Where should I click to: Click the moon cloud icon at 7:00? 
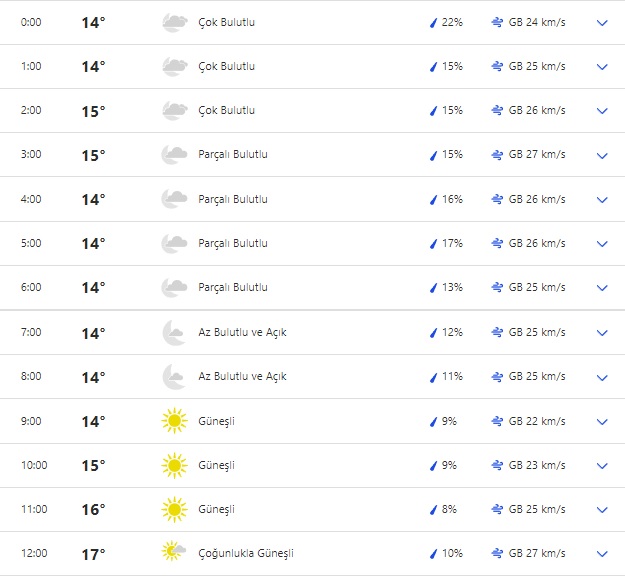(x=175, y=333)
